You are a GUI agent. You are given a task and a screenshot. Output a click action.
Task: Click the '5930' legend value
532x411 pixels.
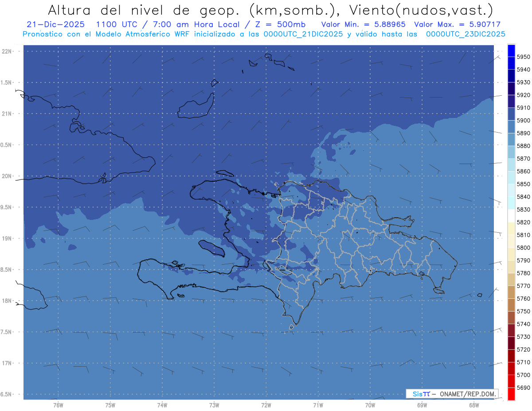[523, 82]
